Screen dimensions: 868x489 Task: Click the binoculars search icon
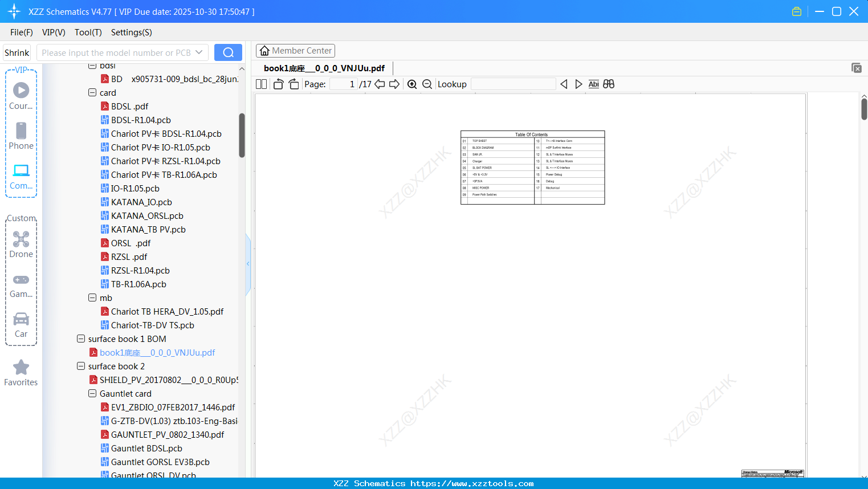click(609, 84)
